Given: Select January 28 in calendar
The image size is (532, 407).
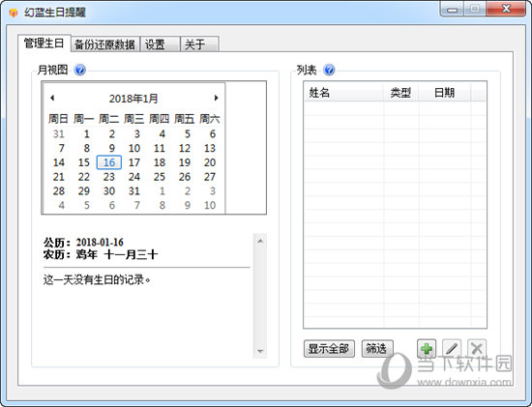Looking at the screenshot, I should [59, 191].
